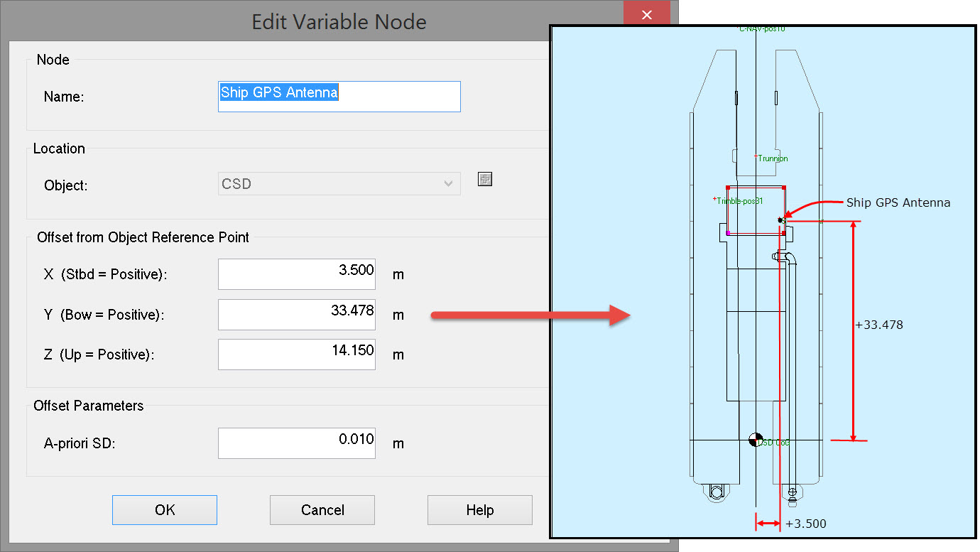The width and height of the screenshot is (980, 552).
Task: Open the Object dropdown showing CSD
Action: 339,184
